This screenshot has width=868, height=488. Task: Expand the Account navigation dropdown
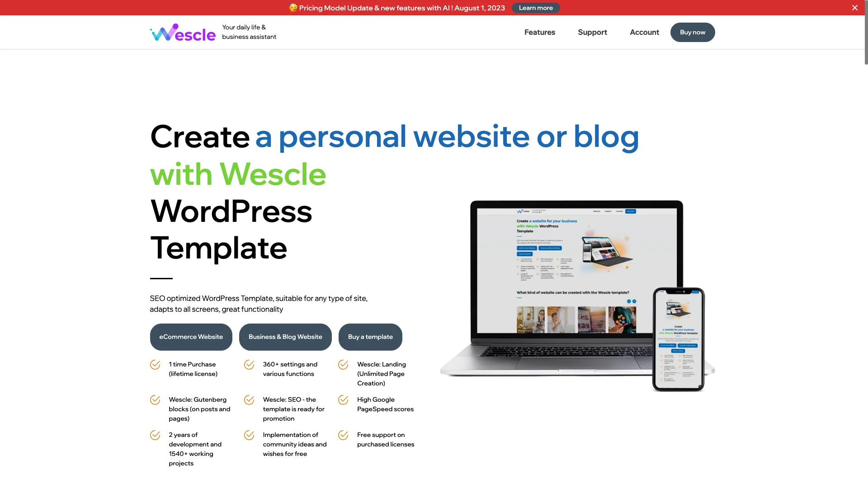click(x=644, y=32)
